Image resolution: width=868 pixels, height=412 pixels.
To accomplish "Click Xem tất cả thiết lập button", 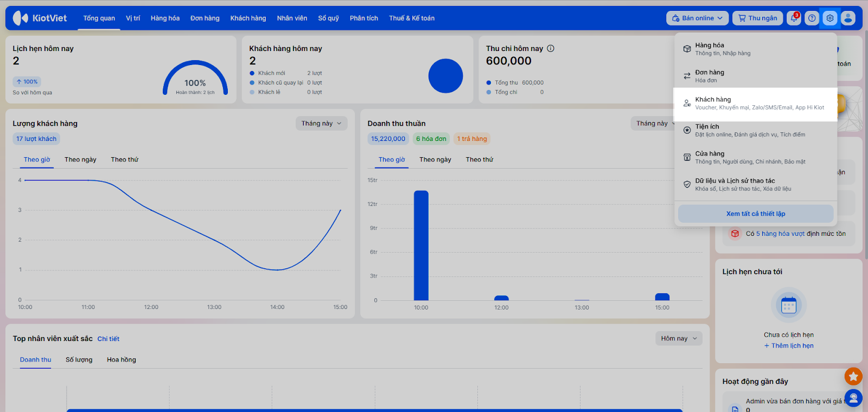I will click(756, 214).
